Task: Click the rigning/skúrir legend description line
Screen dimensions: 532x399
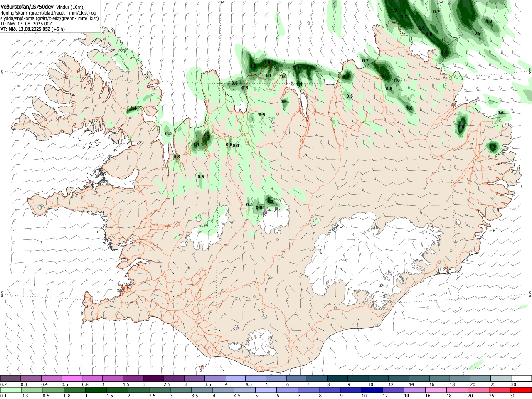Action: pos(48,13)
